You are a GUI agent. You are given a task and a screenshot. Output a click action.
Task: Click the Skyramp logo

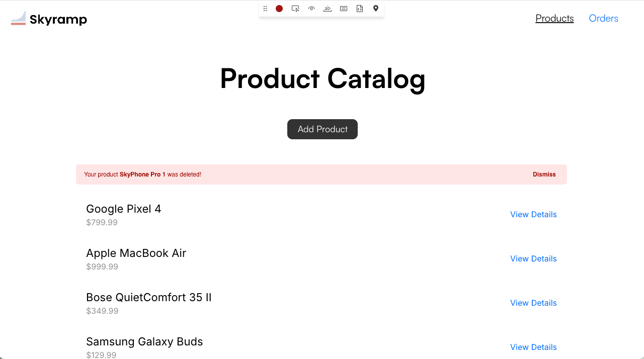(x=49, y=19)
